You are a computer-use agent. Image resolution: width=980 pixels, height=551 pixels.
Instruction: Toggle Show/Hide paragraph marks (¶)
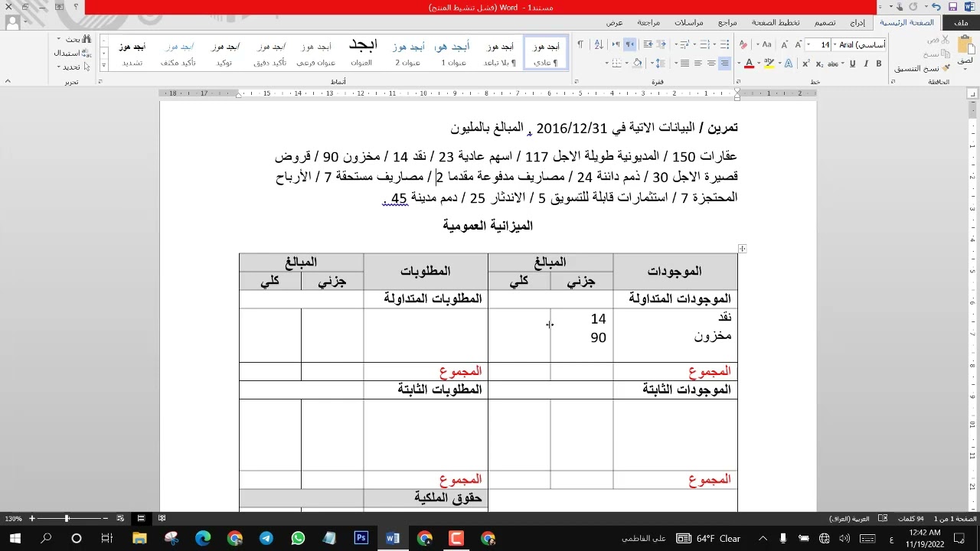(x=580, y=45)
